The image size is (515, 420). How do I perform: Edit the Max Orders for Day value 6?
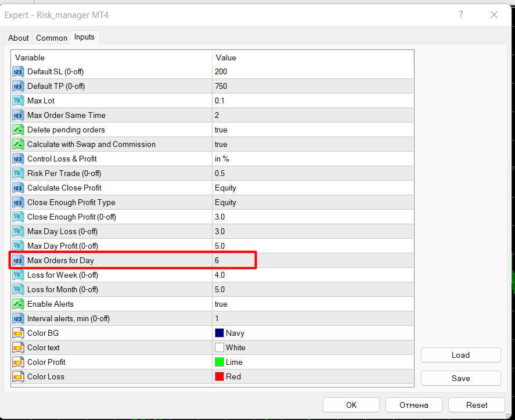coord(313,260)
